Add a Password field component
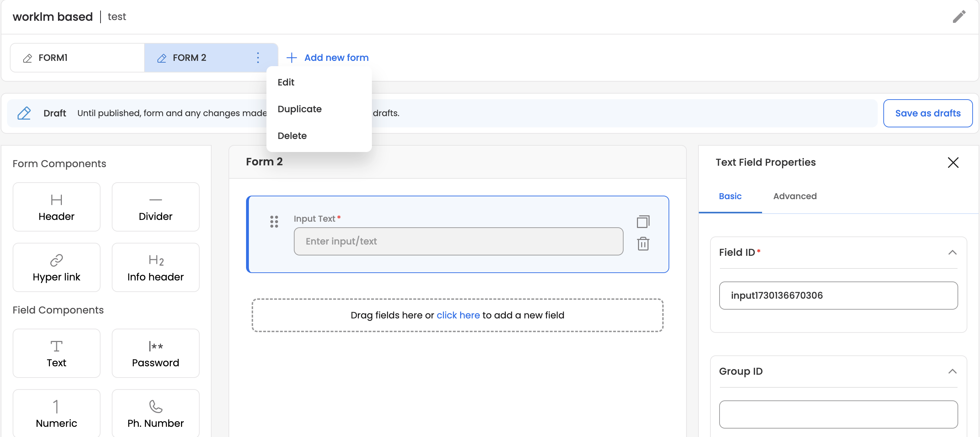Viewport: 980px width, 437px height. pyautogui.click(x=155, y=353)
